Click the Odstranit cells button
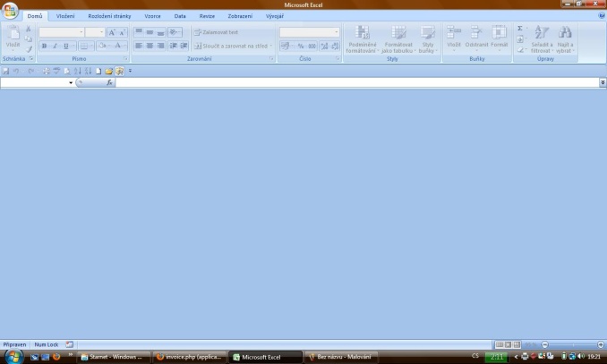The image size is (607, 364). (x=476, y=38)
